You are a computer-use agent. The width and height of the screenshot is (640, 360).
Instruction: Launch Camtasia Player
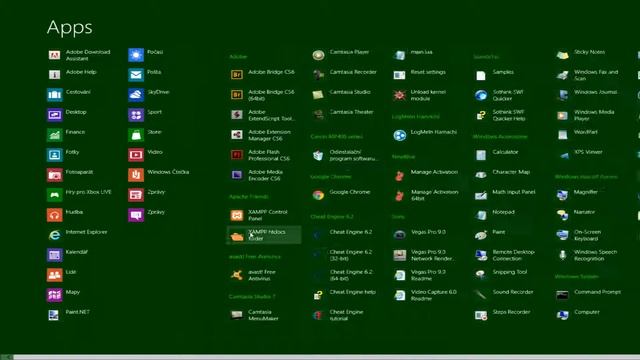pyautogui.click(x=341, y=55)
